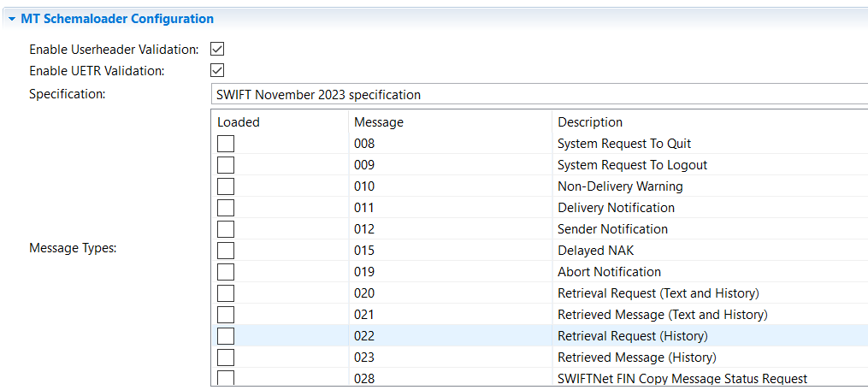Open the Specification dropdown
Viewport: 868px width, 390px height.
pos(539,94)
